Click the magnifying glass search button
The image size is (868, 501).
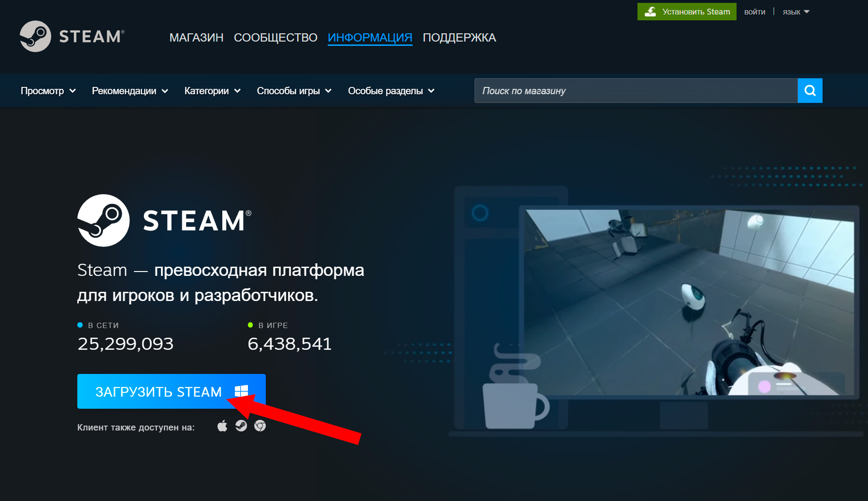point(810,91)
